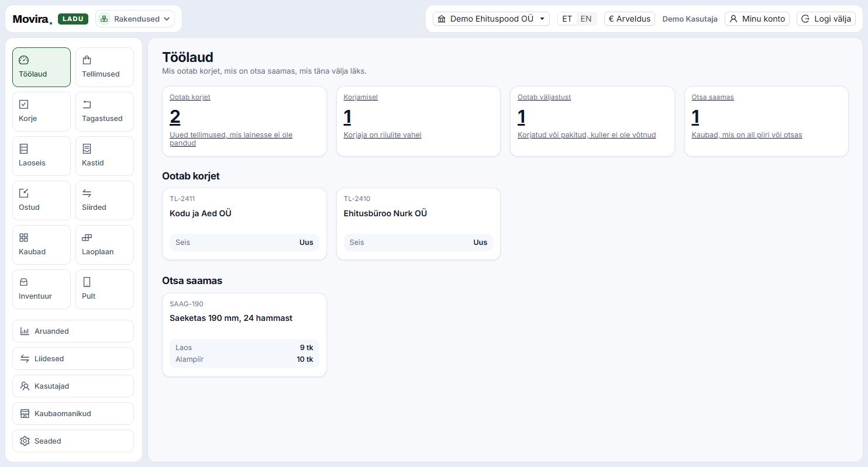Click the Liidesed arrows icon

(25, 359)
